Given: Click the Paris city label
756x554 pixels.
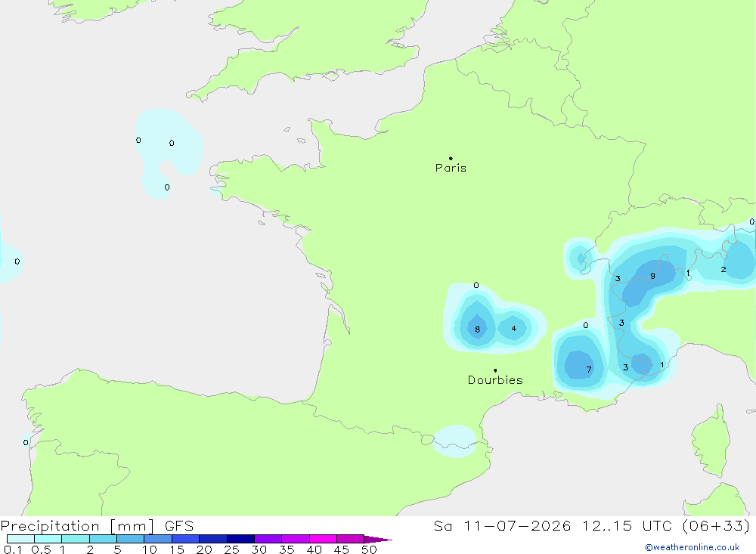Looking at the screenshot, I should tap(451, 168).
